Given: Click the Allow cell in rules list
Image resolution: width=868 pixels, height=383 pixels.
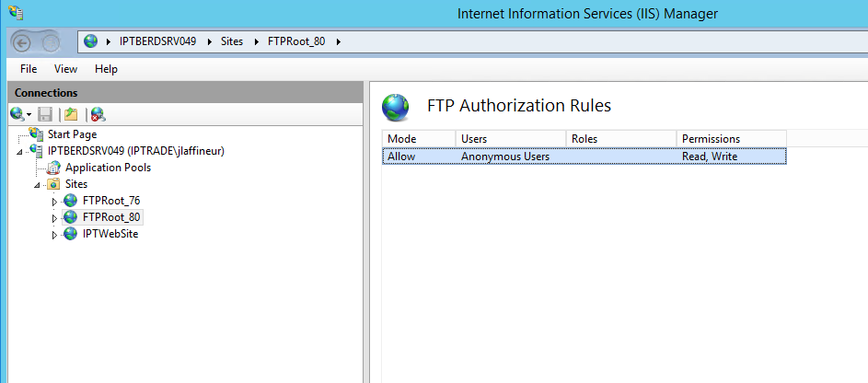Looking at the screenshot, I should pyautogui.click(x=401, y=157).
